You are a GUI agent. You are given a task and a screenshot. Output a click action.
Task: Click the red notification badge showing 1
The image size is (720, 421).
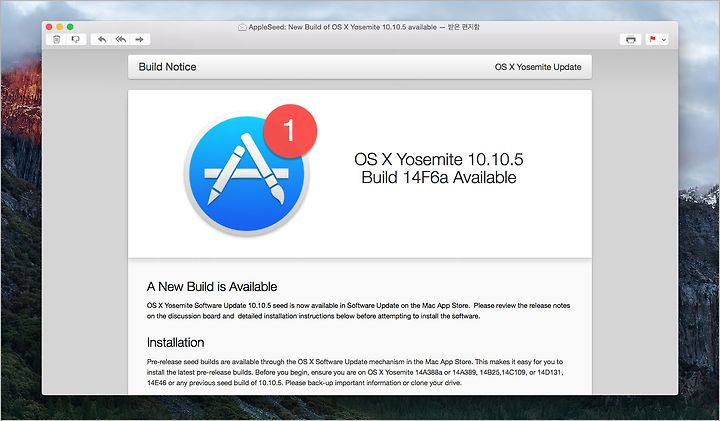tap(290, 131)
